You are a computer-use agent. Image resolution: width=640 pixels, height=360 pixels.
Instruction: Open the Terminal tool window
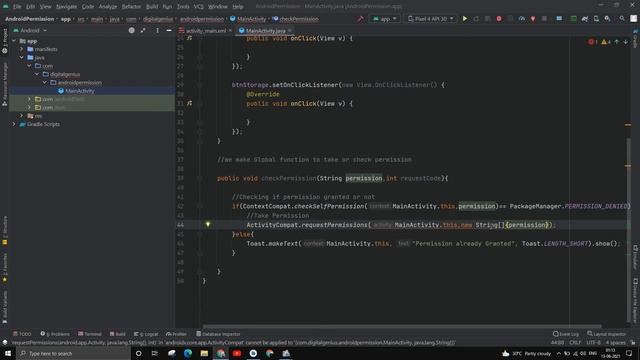[x=89, y=334]
